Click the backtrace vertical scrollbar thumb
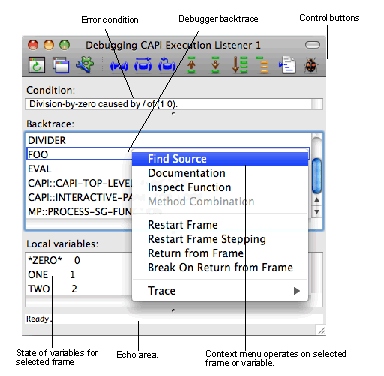 click(x=317, y=176)
